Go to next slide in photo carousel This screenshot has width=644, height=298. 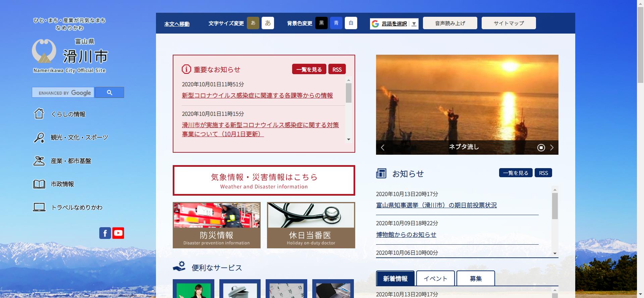click(552, 148)
